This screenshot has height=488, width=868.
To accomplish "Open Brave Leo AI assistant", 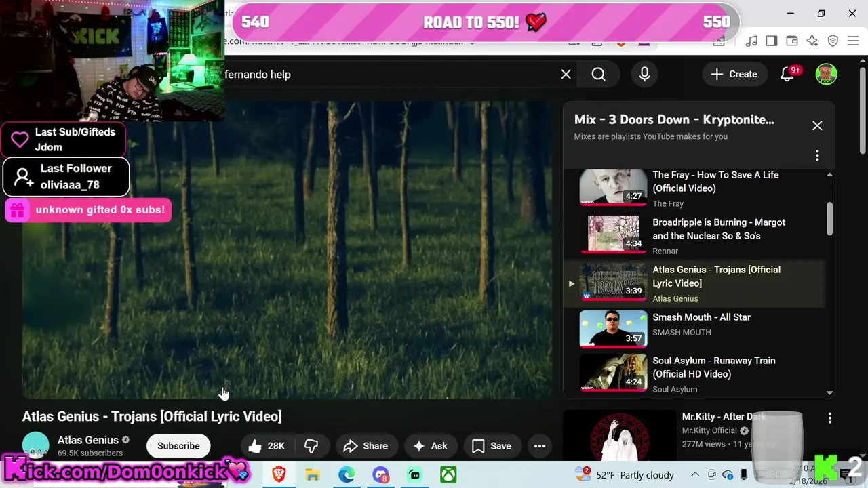I will click(812, 41).
